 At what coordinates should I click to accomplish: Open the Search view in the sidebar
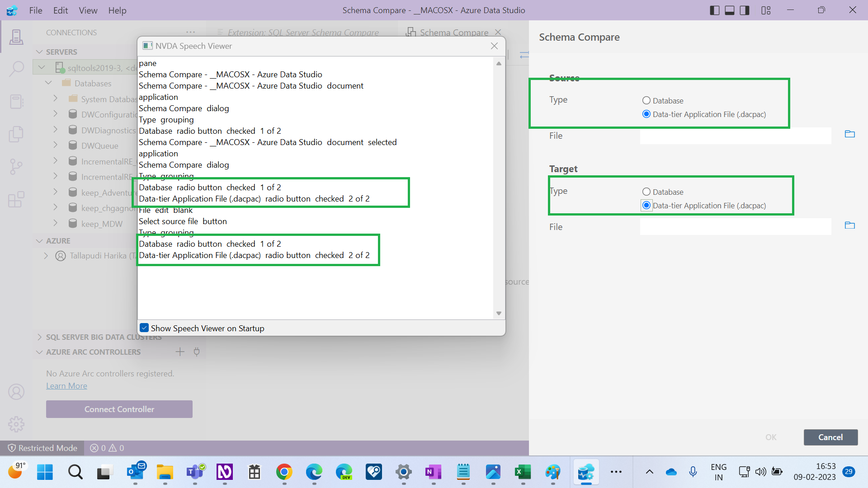(16, 68)
